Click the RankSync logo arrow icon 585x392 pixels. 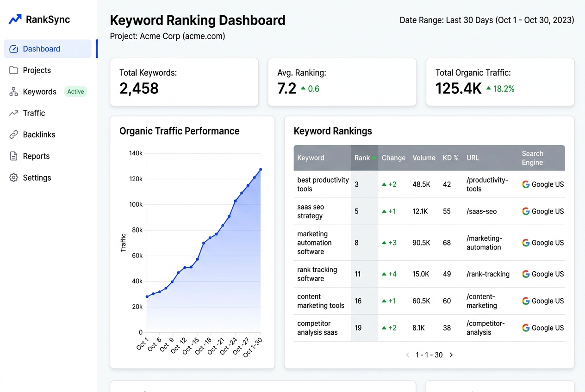tap(15, 19)
